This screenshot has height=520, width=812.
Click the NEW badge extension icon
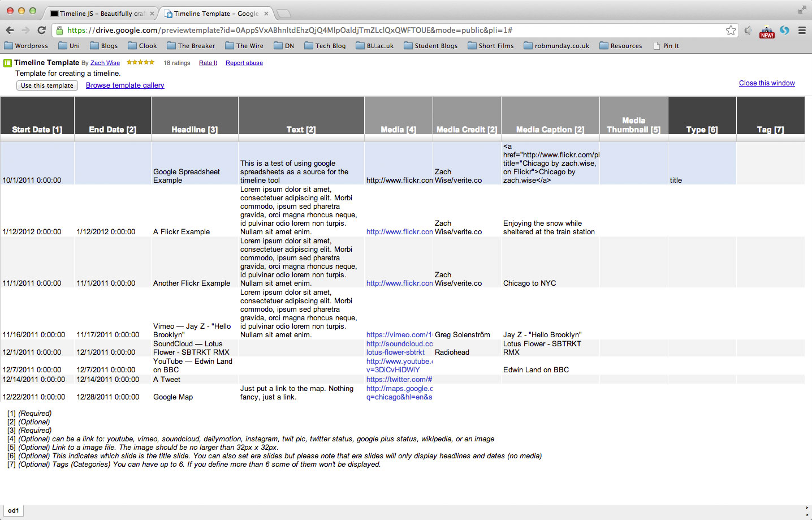click(x=767, y=32)
